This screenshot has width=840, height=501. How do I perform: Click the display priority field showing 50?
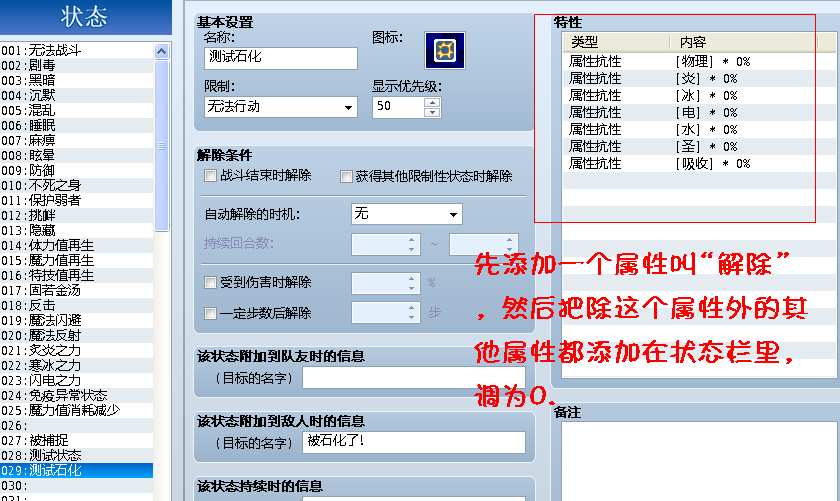(x=398, y=107)
